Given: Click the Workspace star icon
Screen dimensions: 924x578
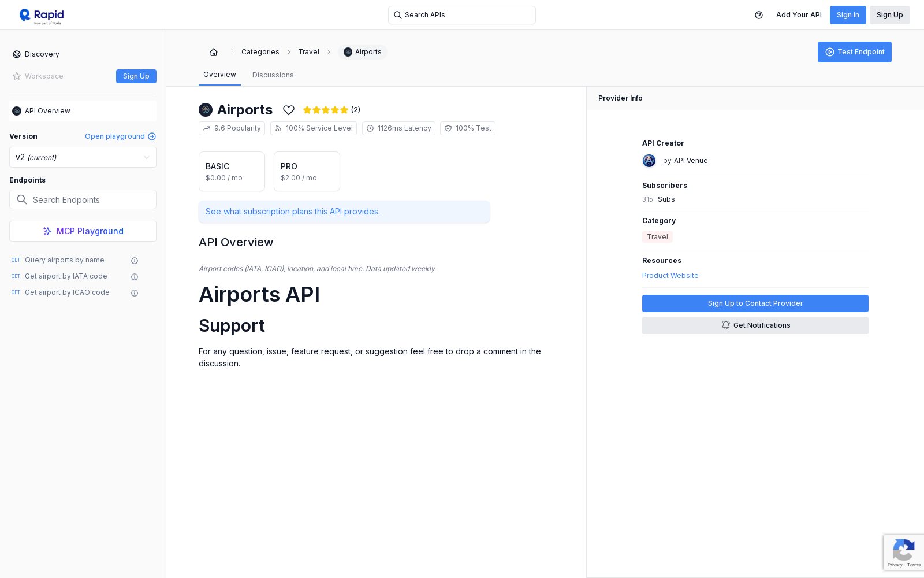Looking at the screenshot, I should [x=17, y=76].
